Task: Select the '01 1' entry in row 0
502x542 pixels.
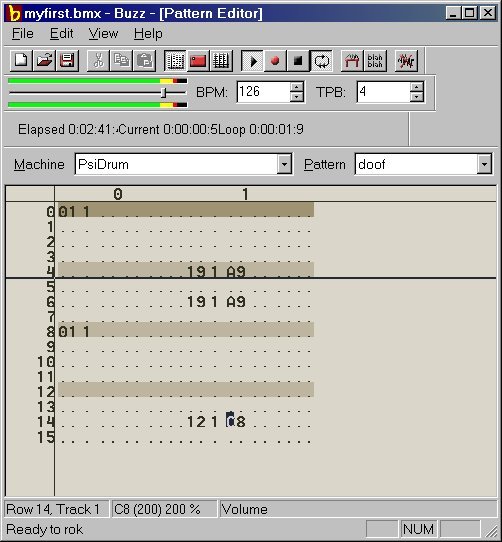Action: coord(74,212)
